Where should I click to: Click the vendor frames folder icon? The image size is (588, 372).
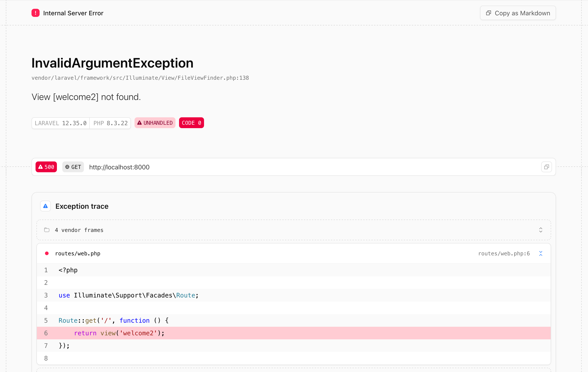47,230
